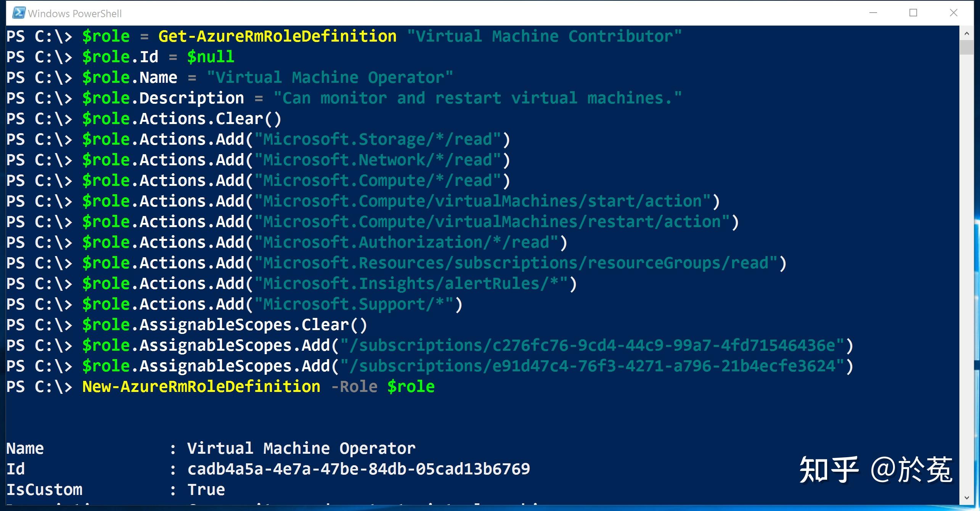Click the scrollbar down arrow
This screenshot has width=980, height=511.
(967, 498)
